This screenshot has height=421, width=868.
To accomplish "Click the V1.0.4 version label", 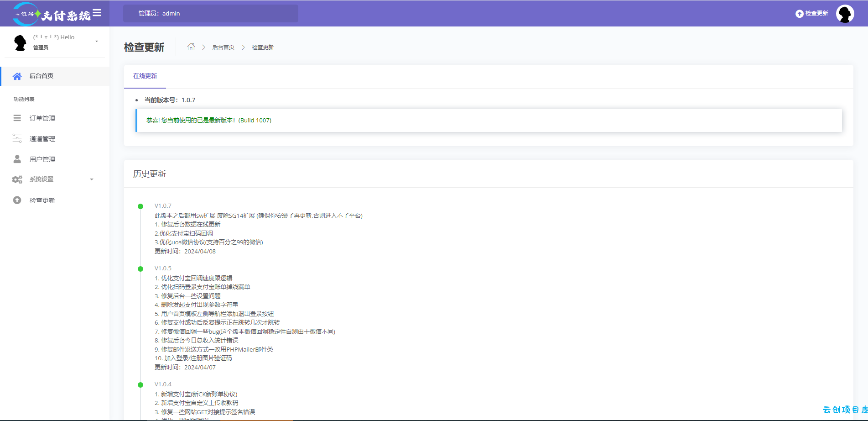I will (163, 384).
